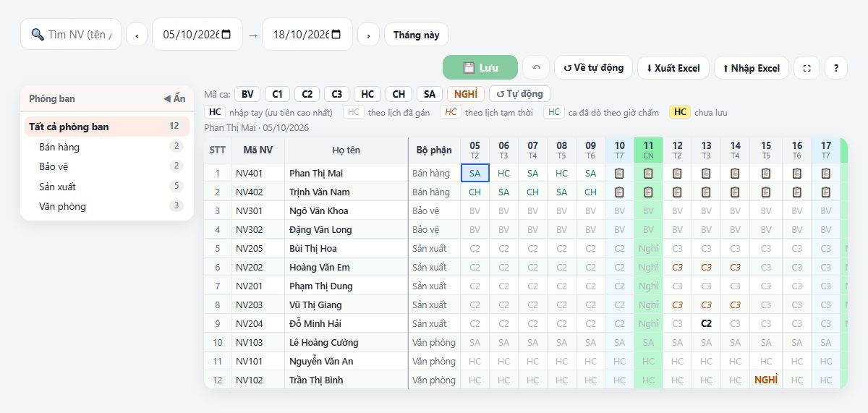
Task: Focus the employee search field
Action: pyautogui.click(x=71, y=34)
